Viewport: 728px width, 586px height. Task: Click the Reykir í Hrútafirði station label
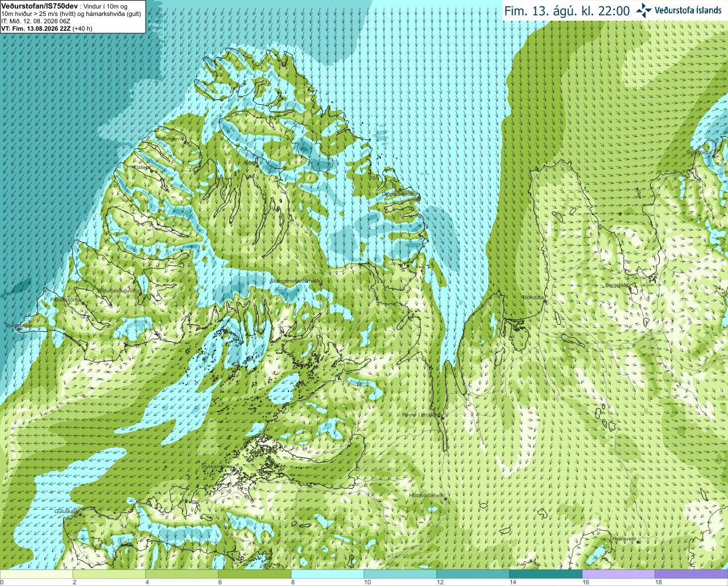(421, 415)
